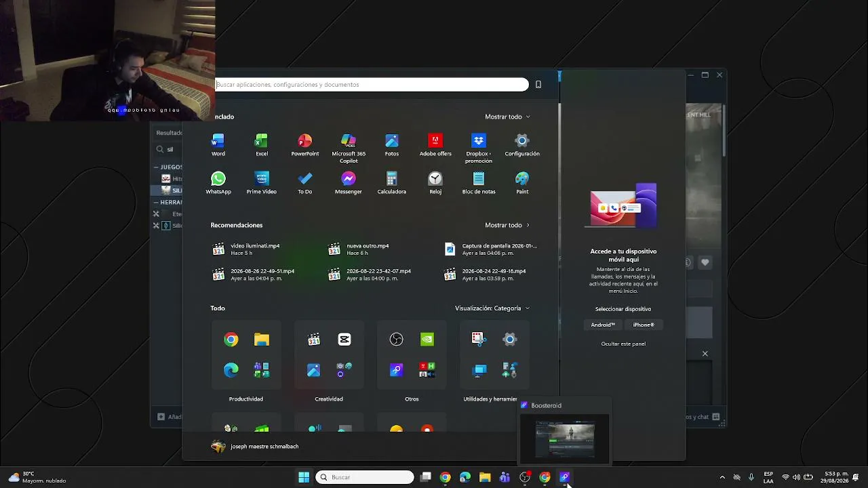Open the Otros category label

[412, 399]
